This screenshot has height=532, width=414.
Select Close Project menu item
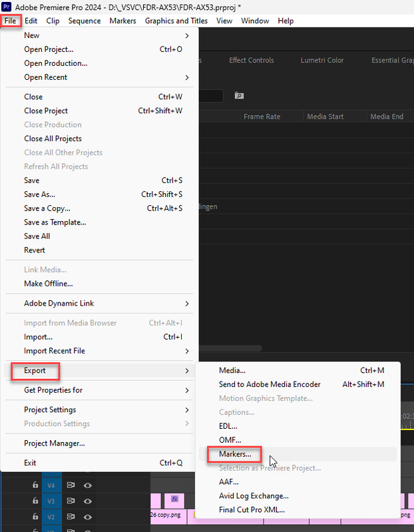[99, 111]
